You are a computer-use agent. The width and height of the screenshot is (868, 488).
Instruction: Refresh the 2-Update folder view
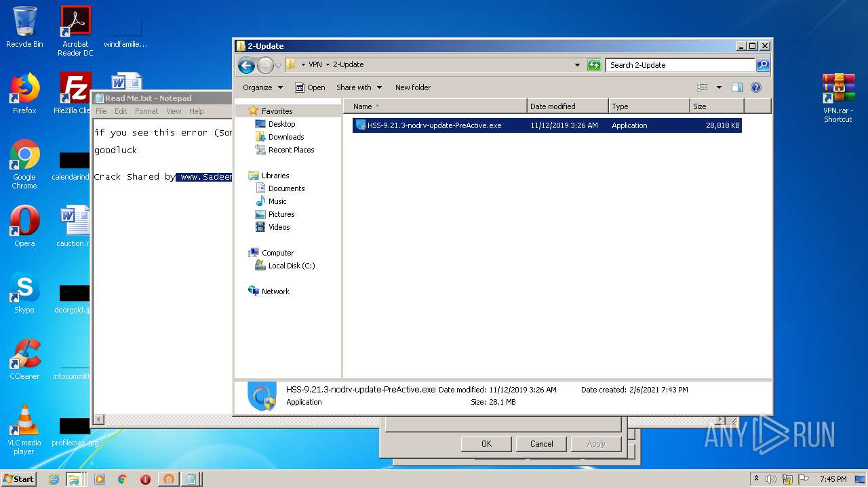coord(594,65)
